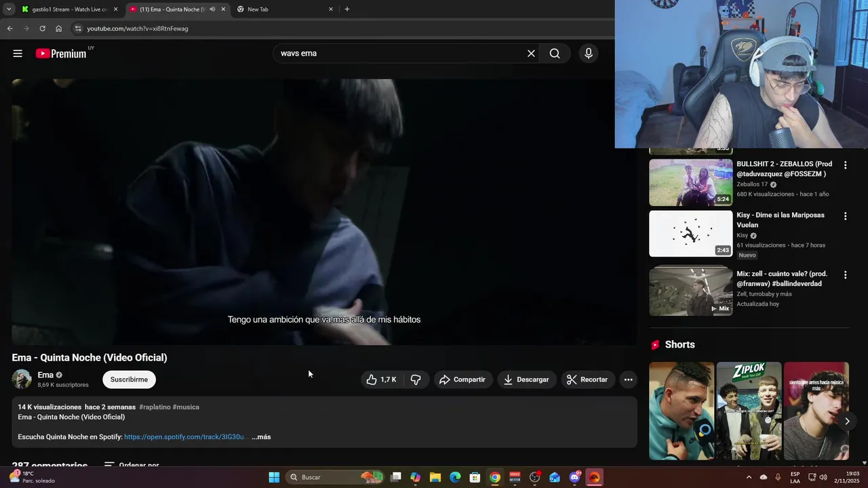Click the Compartir share button

tap(462, 380)
